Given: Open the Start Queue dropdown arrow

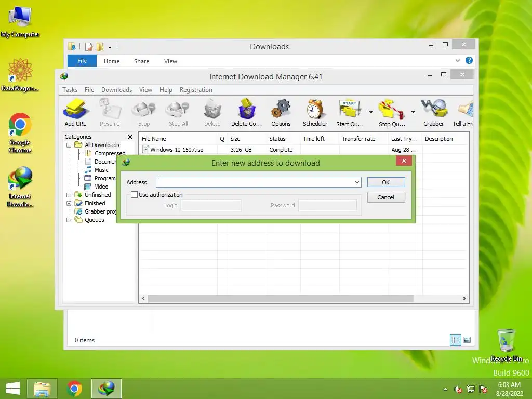Looking at the screenshot, I should tap(371, 112).
